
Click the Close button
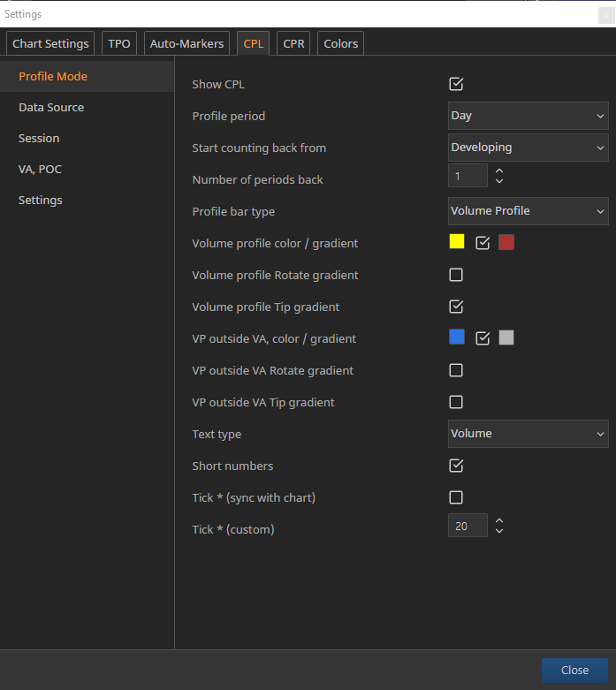tap(574, 671)
